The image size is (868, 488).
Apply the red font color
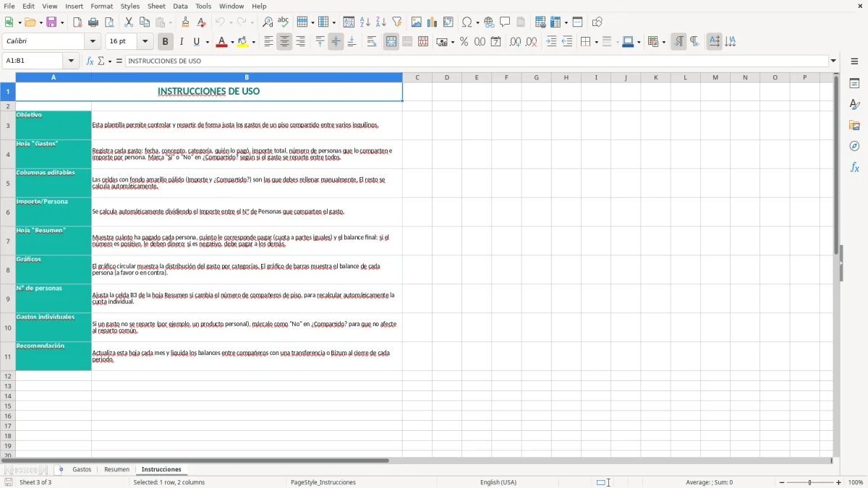click(221, 42)
